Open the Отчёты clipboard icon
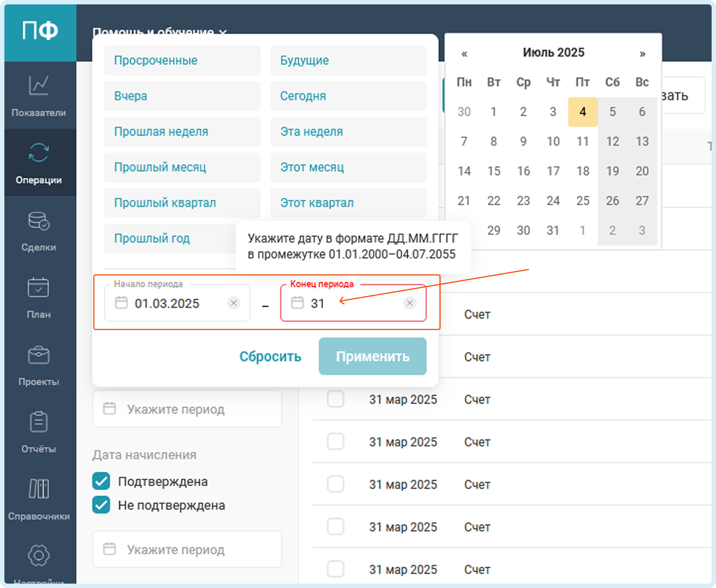This screenshot has width=716, height=588. [39, 422]
